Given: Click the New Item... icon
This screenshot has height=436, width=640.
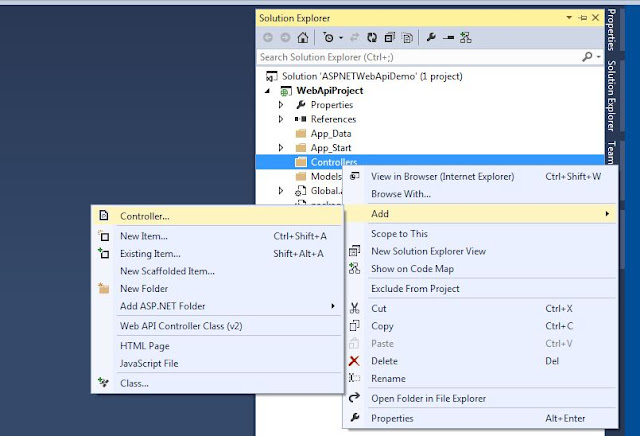Looking at the screenshot, I should click(104, 236).
